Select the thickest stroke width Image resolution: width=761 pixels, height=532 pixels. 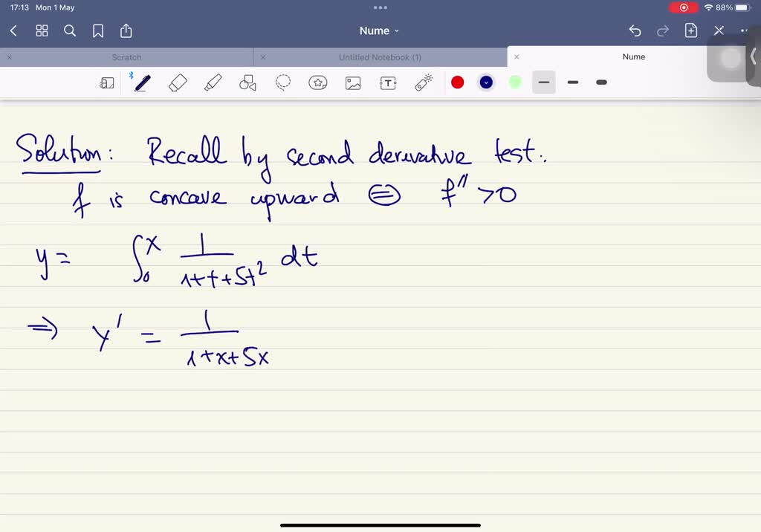coord(601,82)
